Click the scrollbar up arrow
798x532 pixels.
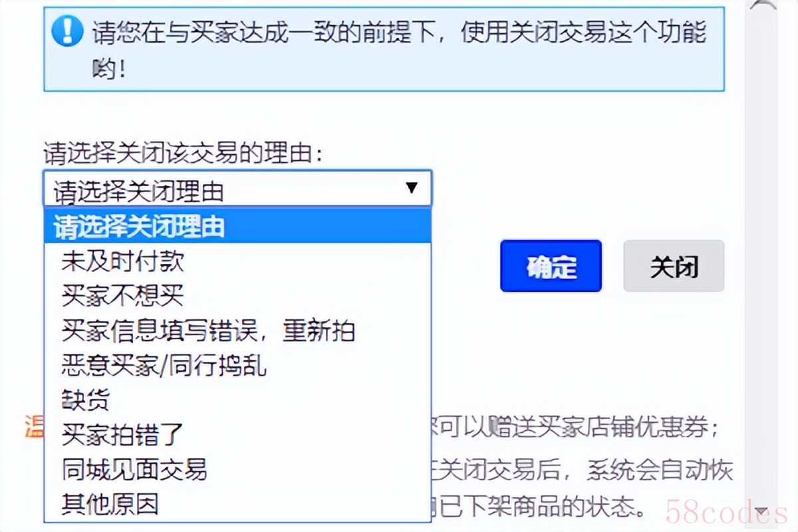pos(763,5)
